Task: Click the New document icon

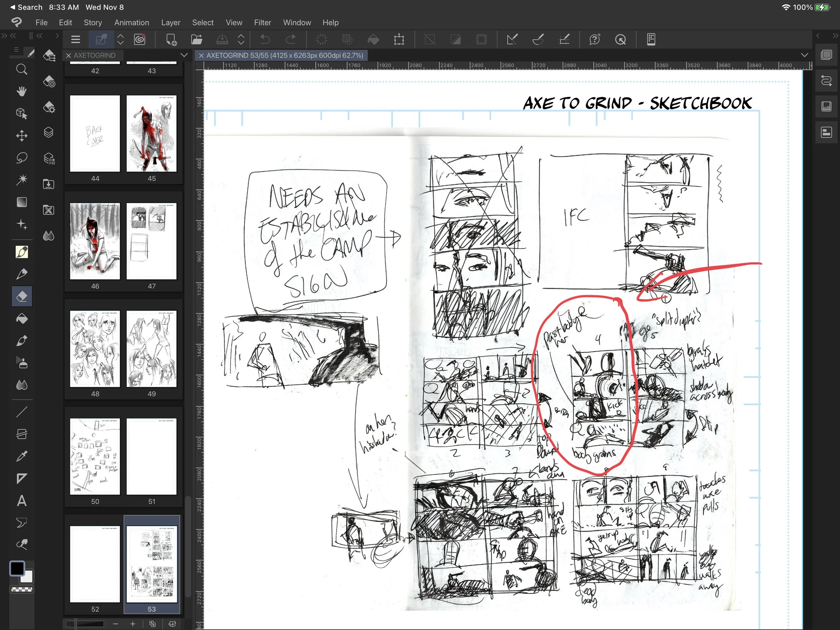Action: click(171, 40)
